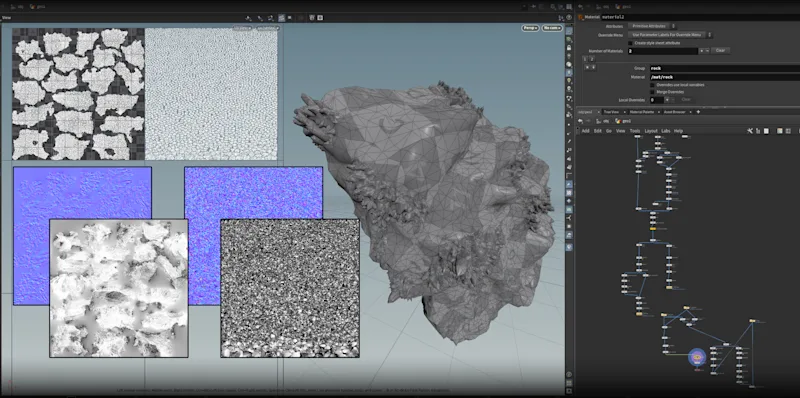This screenshot has height=398, width=800.
Task: Click the Group field containing rock
Action: click(x=724, y=68)
